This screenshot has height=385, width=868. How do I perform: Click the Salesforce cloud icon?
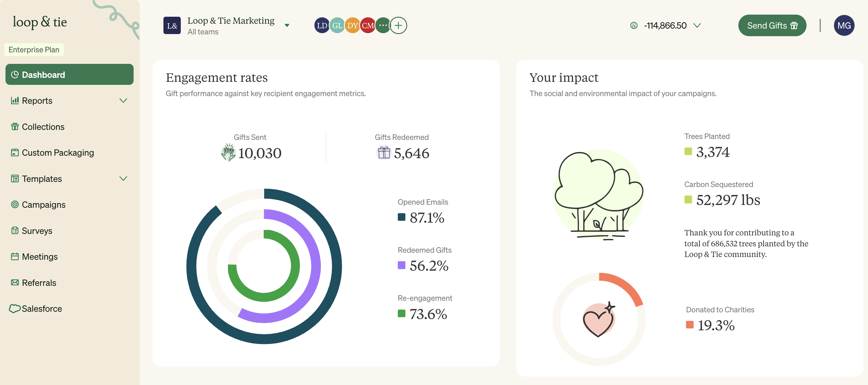point(15,309)
